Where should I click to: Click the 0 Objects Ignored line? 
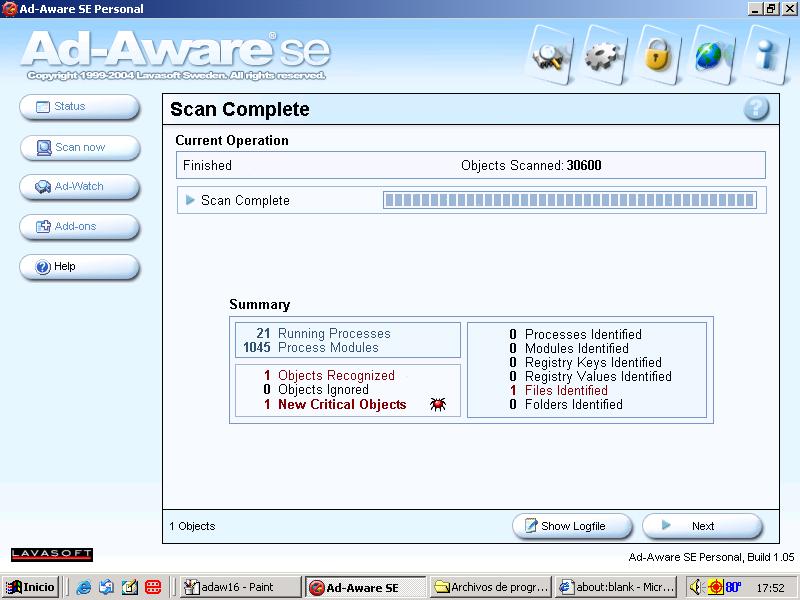tap(316, 390)
